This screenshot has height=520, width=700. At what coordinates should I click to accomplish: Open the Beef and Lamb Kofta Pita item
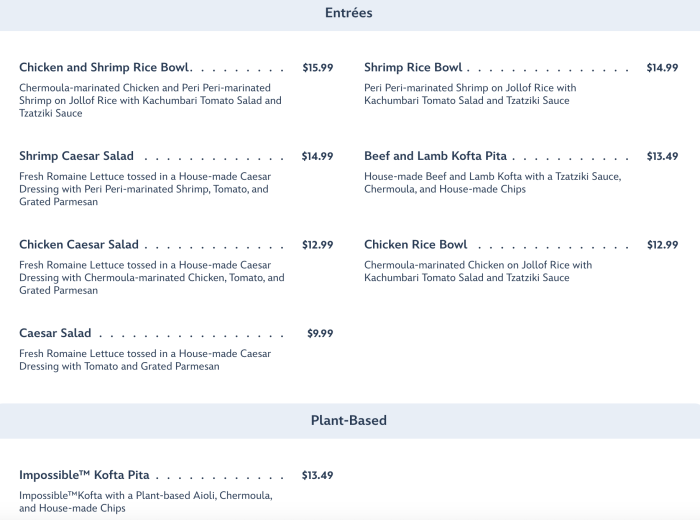point(435,156)
